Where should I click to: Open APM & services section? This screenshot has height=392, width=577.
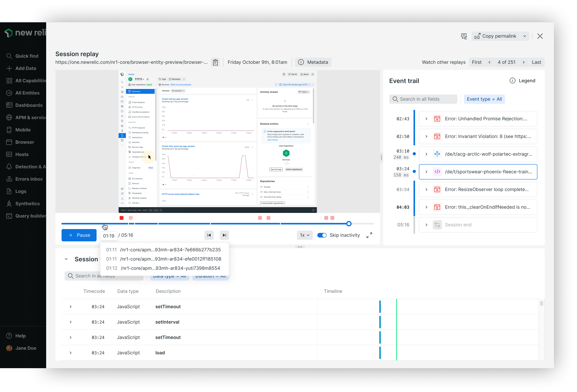click(x=26, y=118)
